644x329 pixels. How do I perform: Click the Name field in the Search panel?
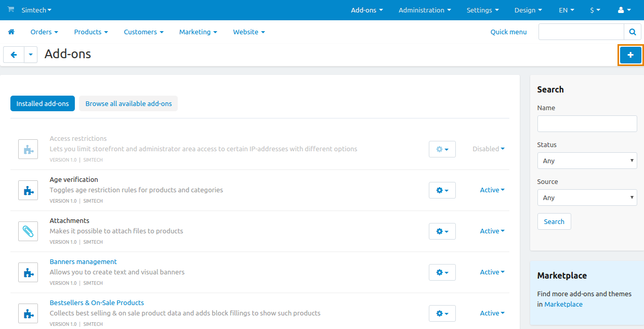pyautogui.click(x=587, y=124)
